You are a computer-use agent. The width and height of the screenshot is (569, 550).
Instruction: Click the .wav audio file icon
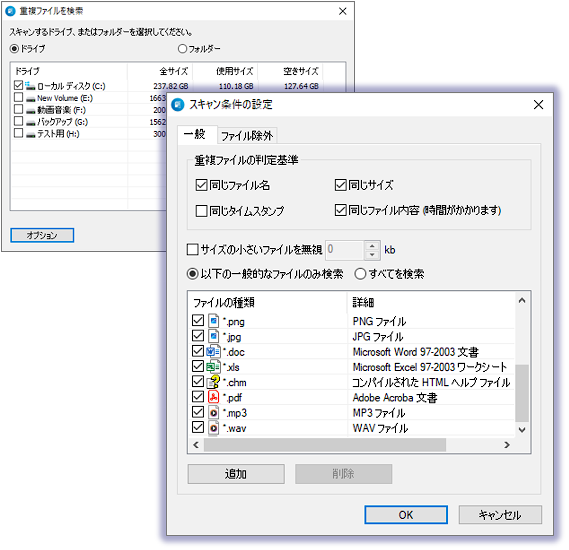(214, 428)
